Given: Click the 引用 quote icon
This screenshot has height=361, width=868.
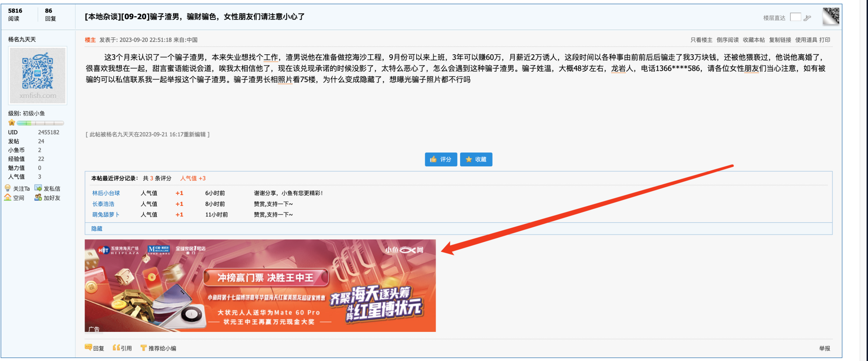Looking at the screenshot, I should coord(116,348).
